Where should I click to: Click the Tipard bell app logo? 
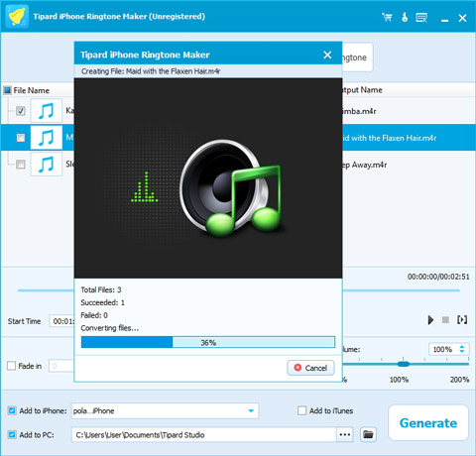17,16
